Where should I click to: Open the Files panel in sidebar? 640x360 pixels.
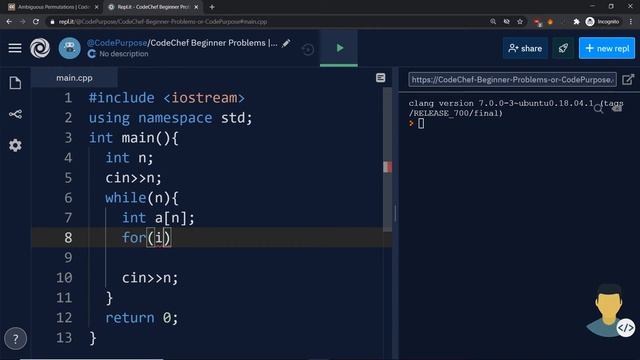coord(16,83)
